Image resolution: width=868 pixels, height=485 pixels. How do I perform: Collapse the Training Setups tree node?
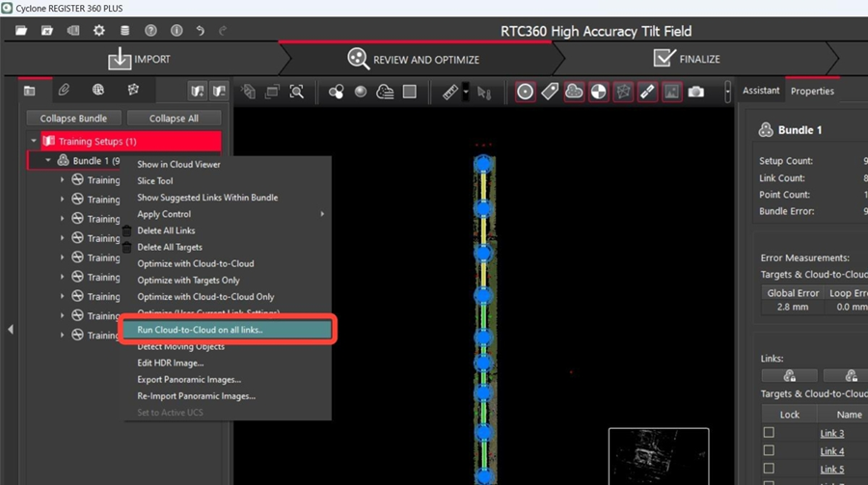click(34, 142)
